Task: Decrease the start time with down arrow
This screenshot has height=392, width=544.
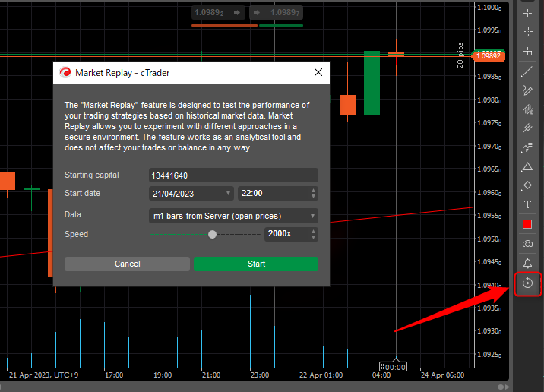Action: click(313, 196)
